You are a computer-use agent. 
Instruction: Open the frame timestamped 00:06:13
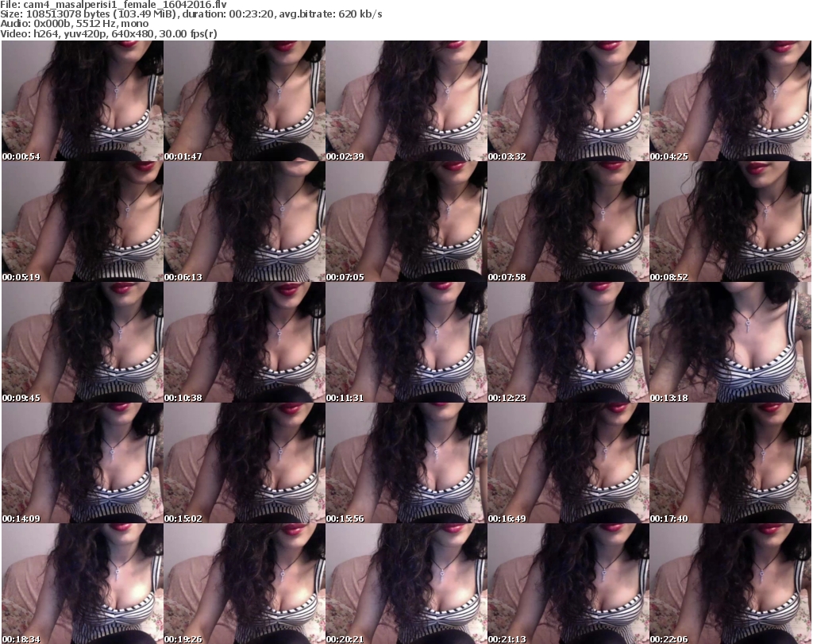(245, 222)
